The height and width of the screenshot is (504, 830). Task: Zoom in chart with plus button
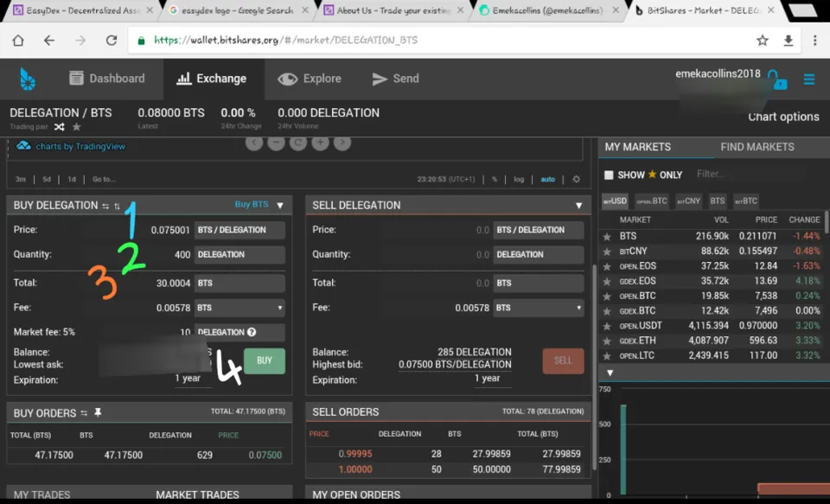point(320,142)
